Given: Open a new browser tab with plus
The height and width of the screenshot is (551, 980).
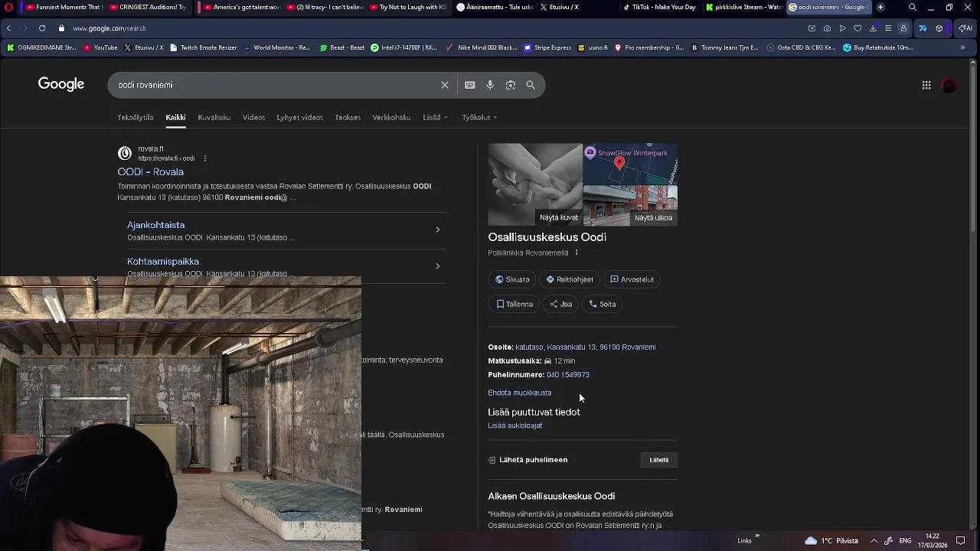Looking at the screenshot, I should [x=880, y=7].
